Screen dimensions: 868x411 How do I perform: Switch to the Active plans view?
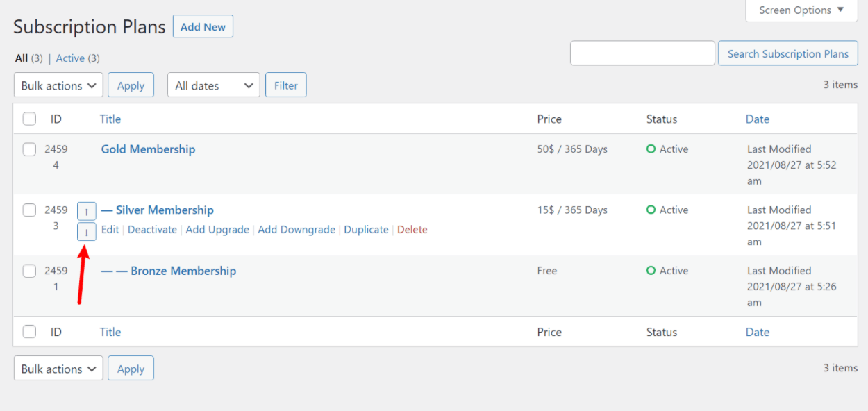point(70,58)
